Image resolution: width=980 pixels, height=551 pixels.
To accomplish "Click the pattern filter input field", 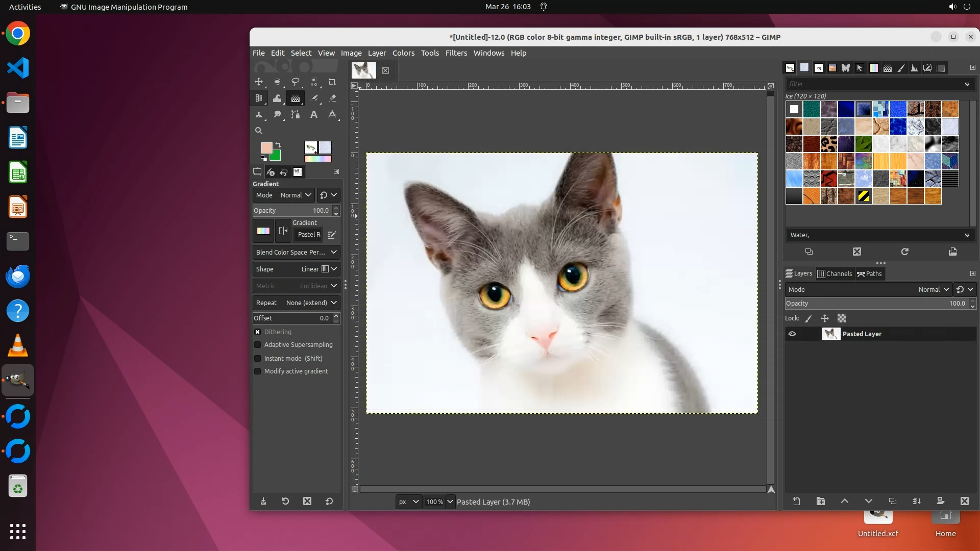I will [874, 84].
